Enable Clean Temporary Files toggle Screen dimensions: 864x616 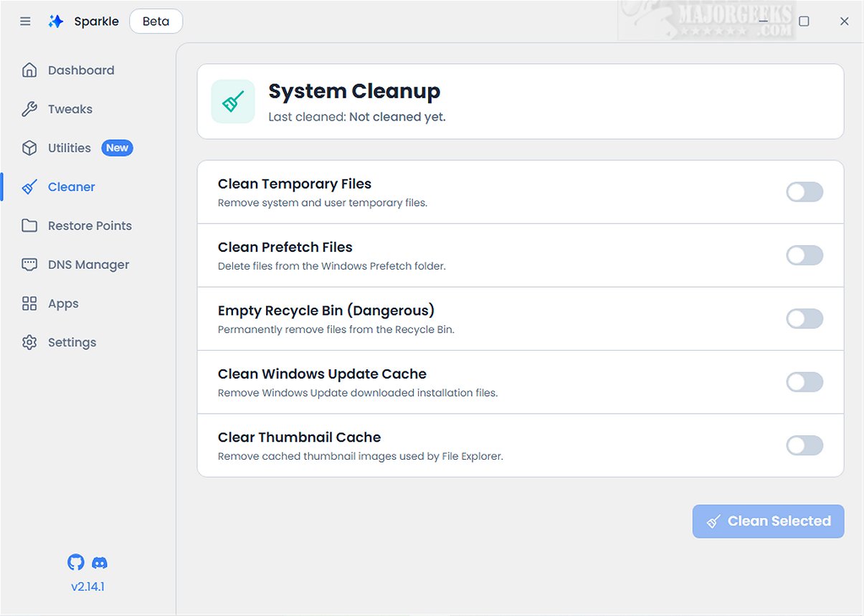point(804,192)
